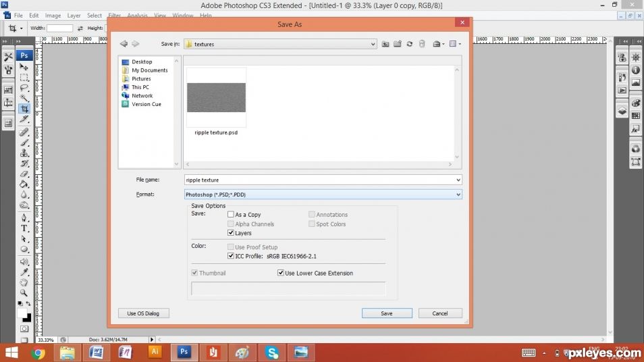Click the Thumbnail checkbox
The image size is (644, 362).
tap(194, 273)
